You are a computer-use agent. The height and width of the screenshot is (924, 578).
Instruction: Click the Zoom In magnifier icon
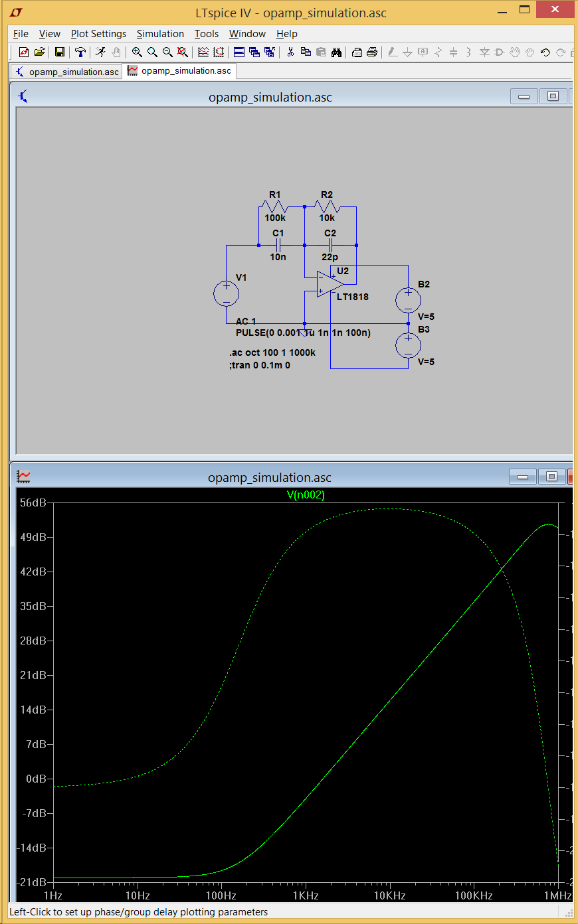pos(137,52)
